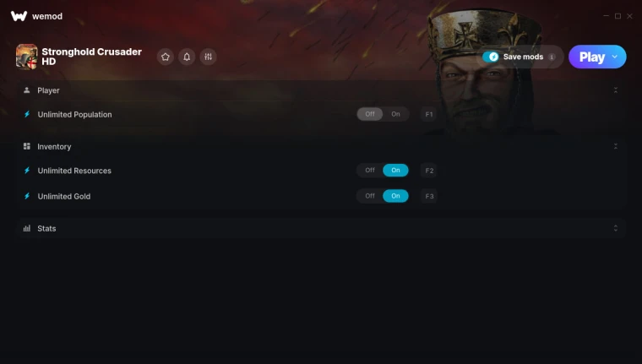
Task: Switch Unlimited Gold to Off
Action: point(370,196)
